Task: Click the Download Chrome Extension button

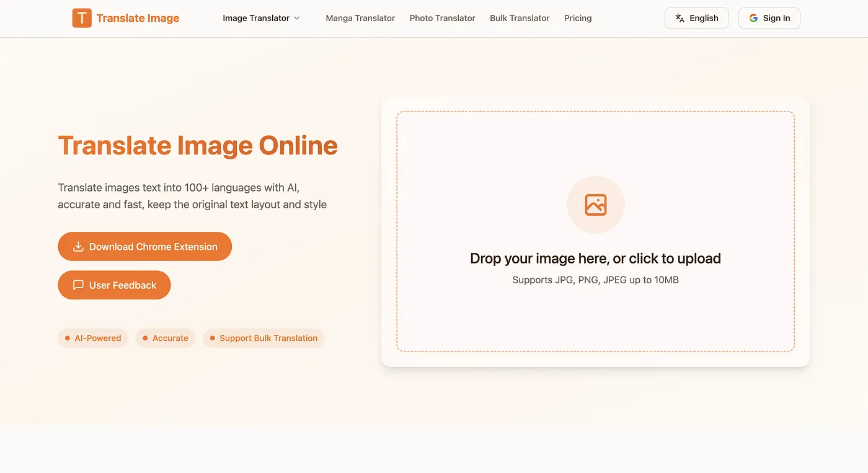Action: 145,247
